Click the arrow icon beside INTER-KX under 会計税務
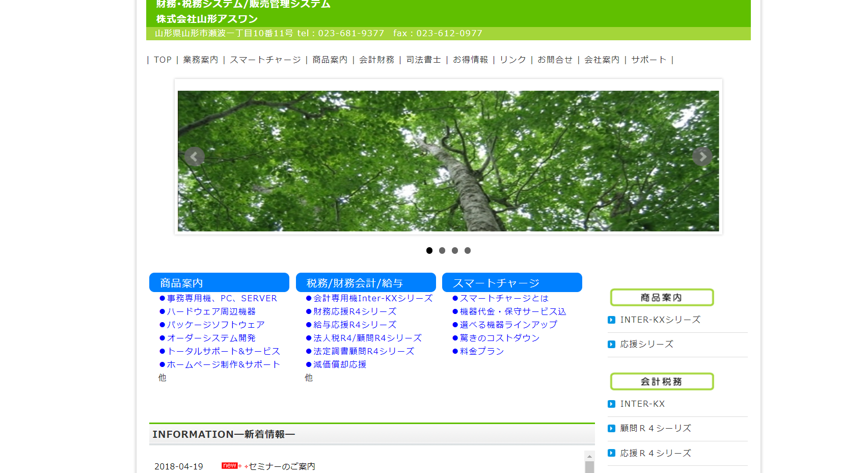Viewport: 868px width, 473px height. 611,404
